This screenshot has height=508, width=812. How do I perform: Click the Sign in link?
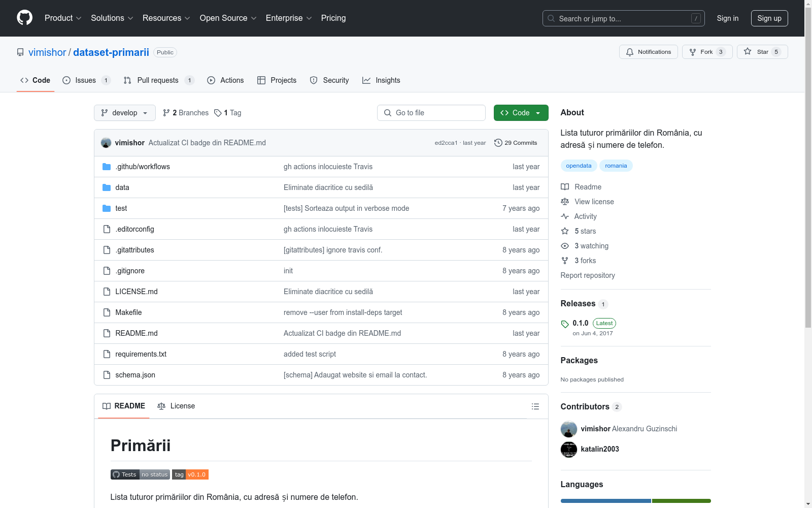[x=728, y=18]
